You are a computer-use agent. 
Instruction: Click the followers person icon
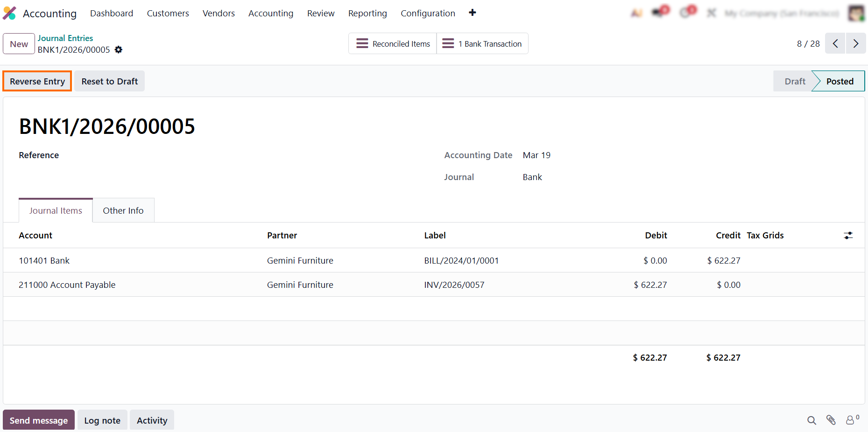coord(851,420)
